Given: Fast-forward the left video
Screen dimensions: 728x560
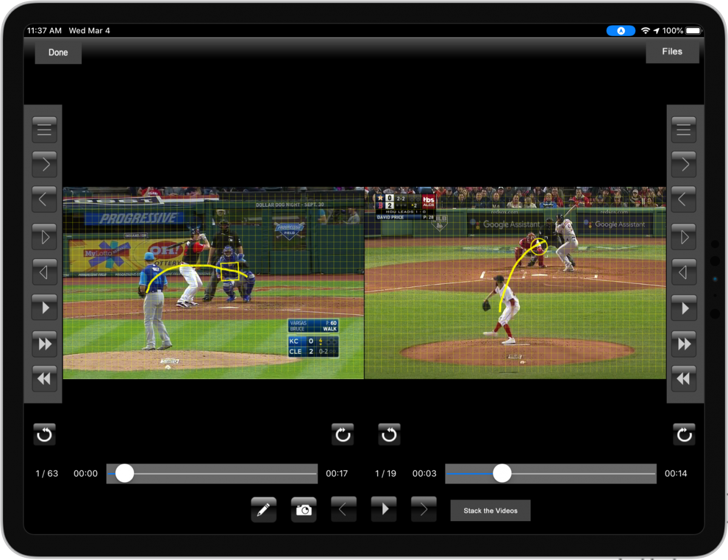Looking at the screenshot, I should click(x=44, y=343).
